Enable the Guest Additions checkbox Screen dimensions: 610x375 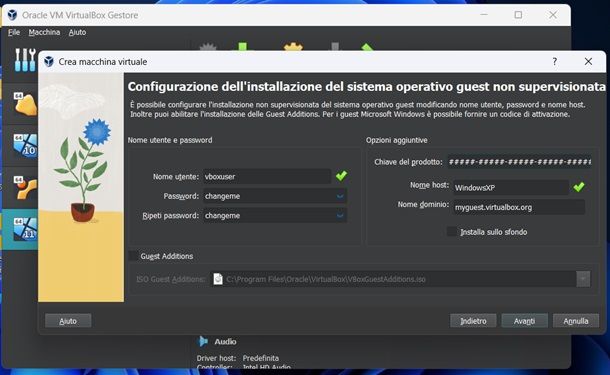pos(133,256)
